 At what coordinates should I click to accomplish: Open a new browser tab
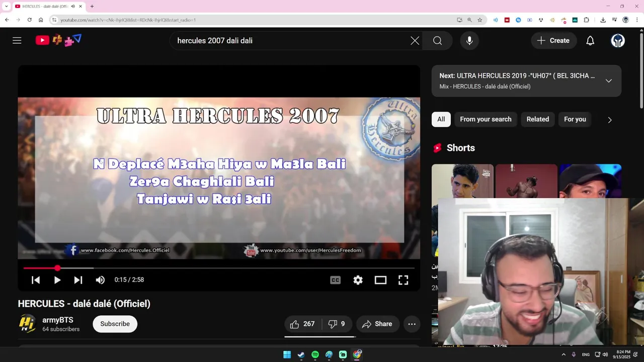coord(92,7)
